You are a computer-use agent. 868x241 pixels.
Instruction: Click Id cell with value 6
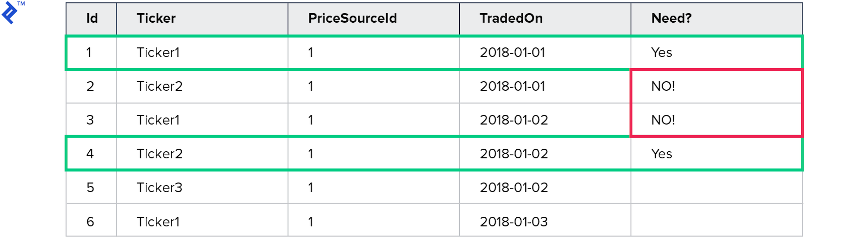pos(90,222)
